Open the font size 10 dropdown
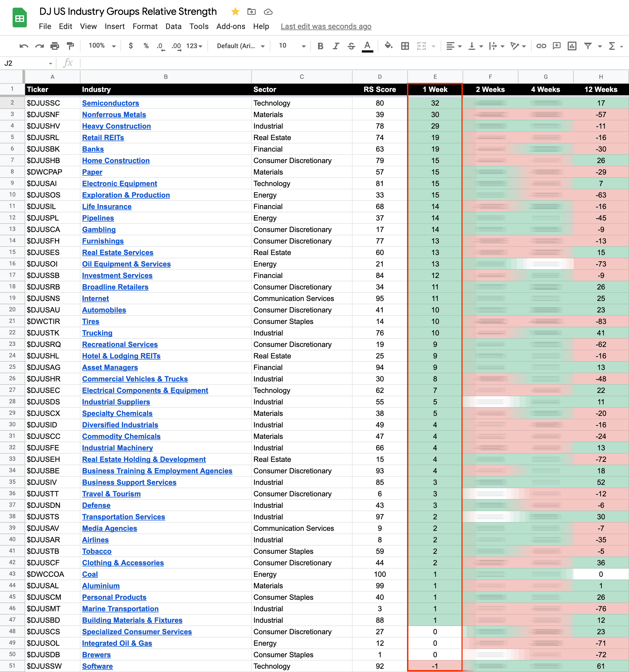629x672 pixels. tap(292, 46)
